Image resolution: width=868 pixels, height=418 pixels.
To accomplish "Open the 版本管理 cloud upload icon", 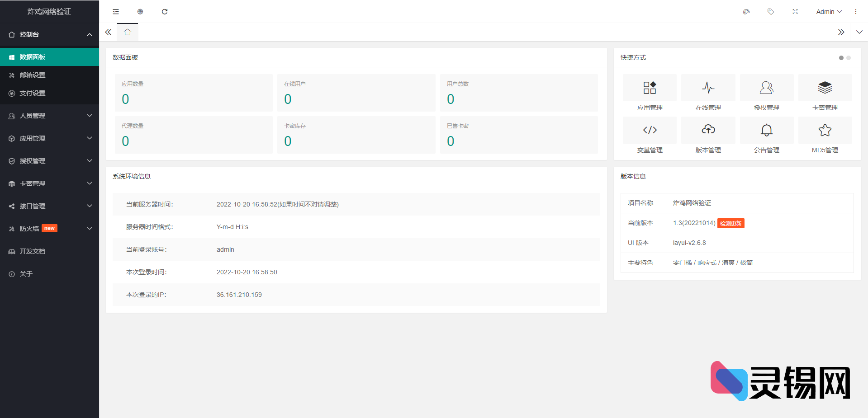I will coord(708,130).
